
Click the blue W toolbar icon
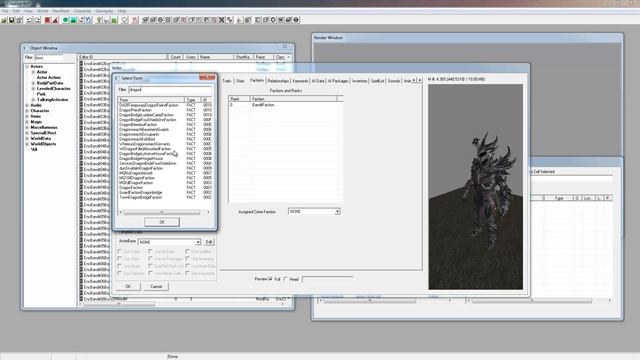pyautogui.click(x=89, y=20)
